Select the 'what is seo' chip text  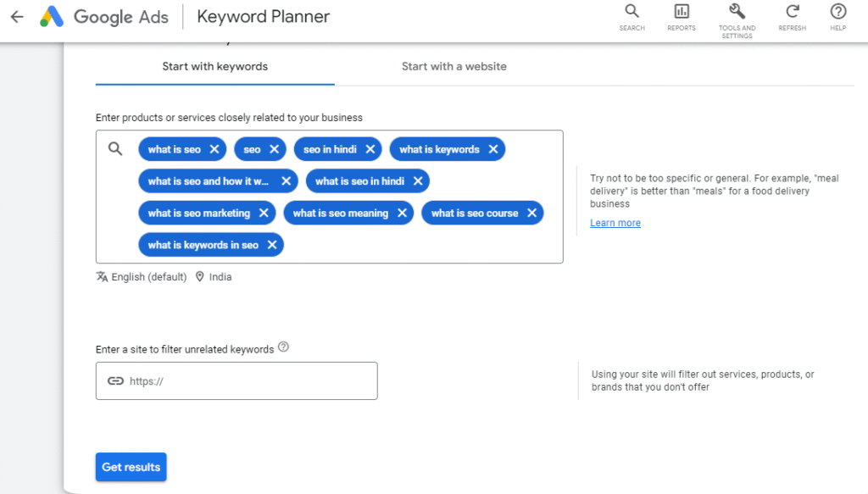coord(175,149)
